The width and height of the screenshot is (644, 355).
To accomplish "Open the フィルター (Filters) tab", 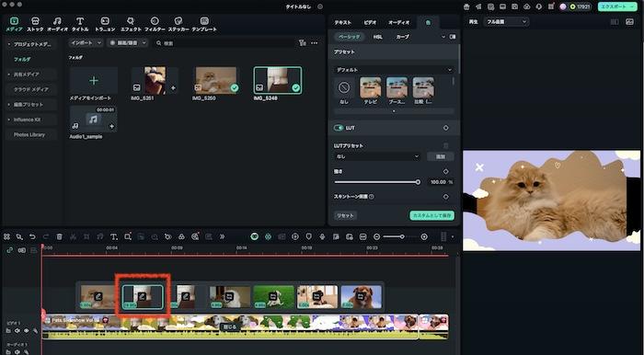I will [155, 24].
